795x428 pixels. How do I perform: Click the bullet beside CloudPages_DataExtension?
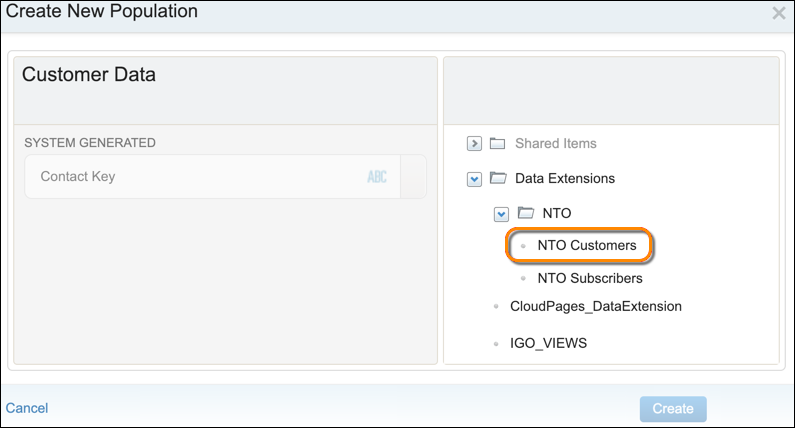[496, 306]
